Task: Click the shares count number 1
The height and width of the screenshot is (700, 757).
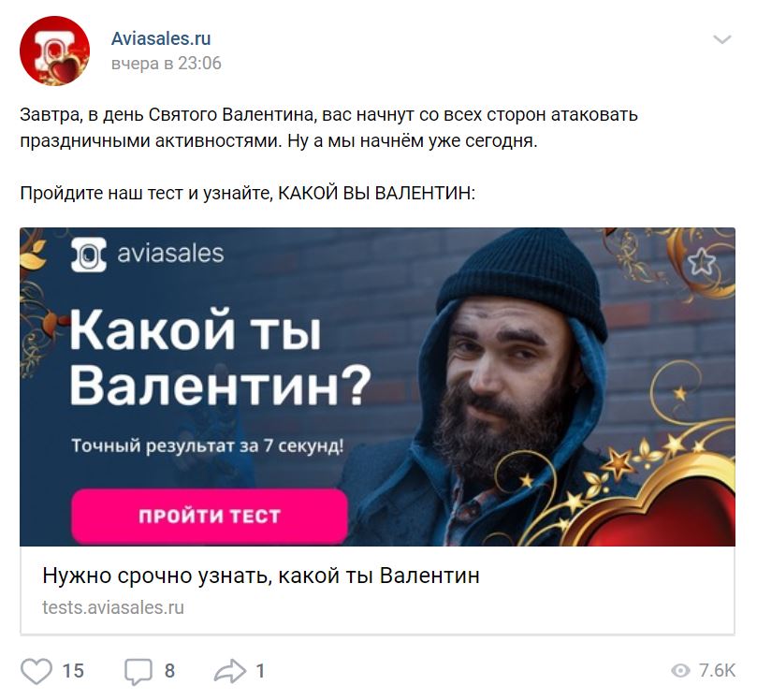Action: (x=260, y=671)
